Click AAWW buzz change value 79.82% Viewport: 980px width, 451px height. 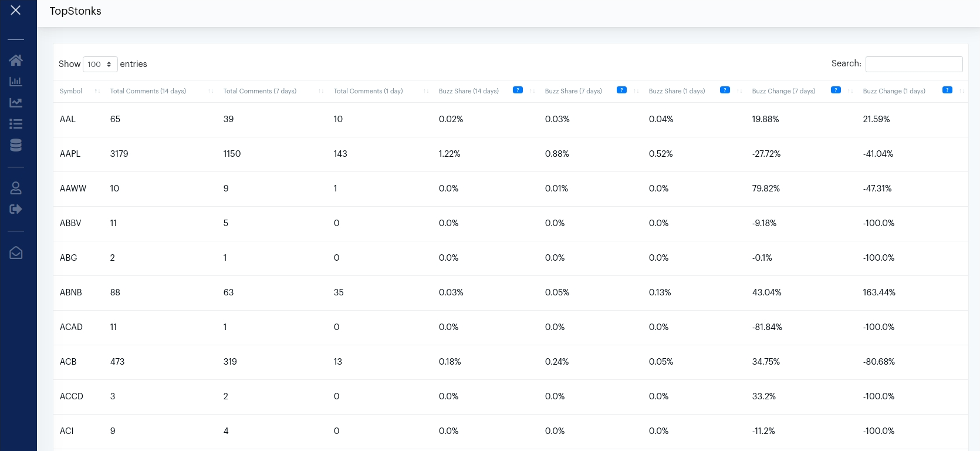pos(766,189)
